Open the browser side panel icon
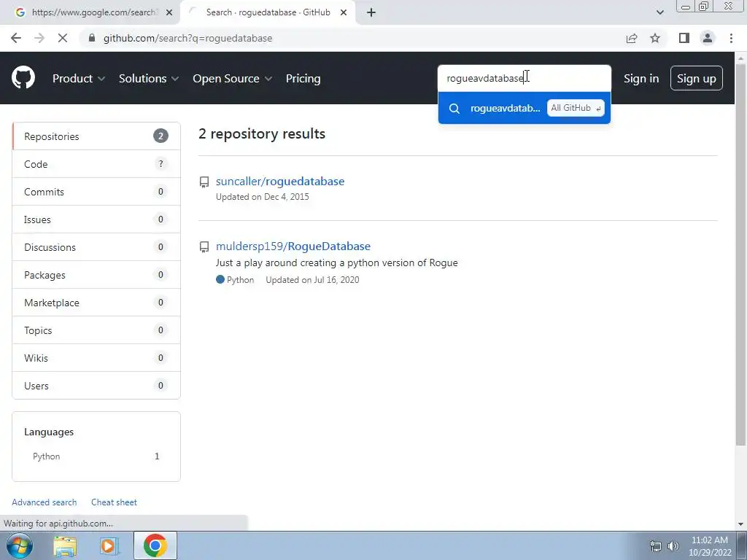This screenshot has height=560, width=747. coord(684,38)
